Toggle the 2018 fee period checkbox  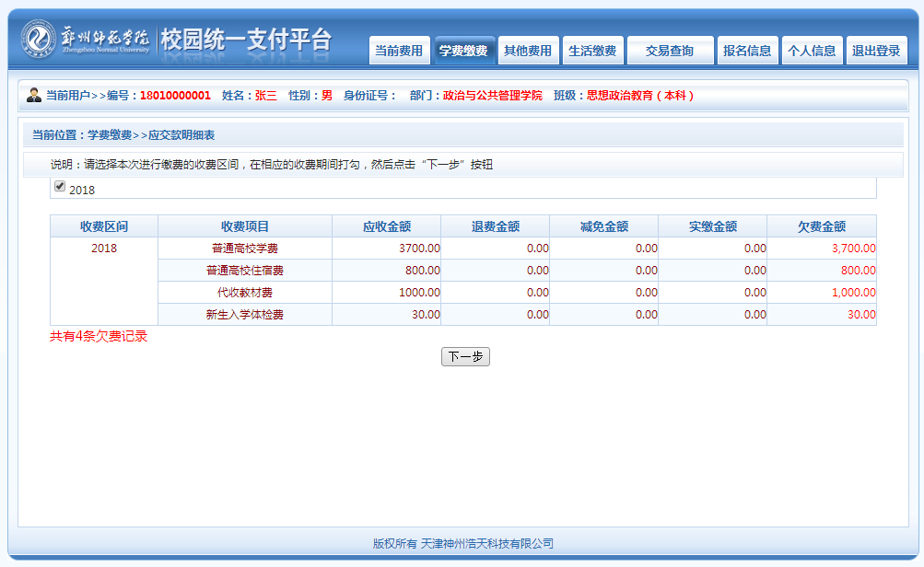(60, 189)
